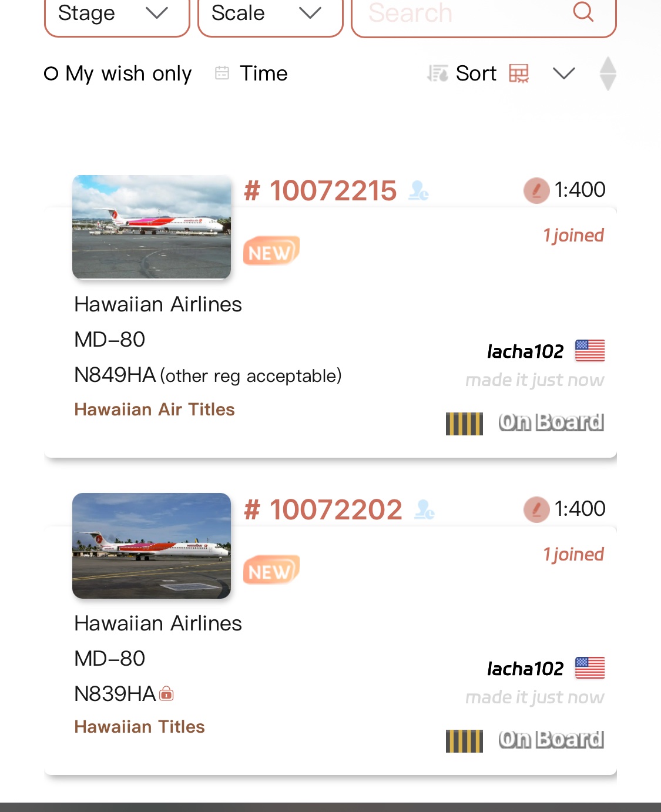Click the follow-user icon beside #10072215
Image resolution: width=661 pixels, height=812 pixels.
418,190
